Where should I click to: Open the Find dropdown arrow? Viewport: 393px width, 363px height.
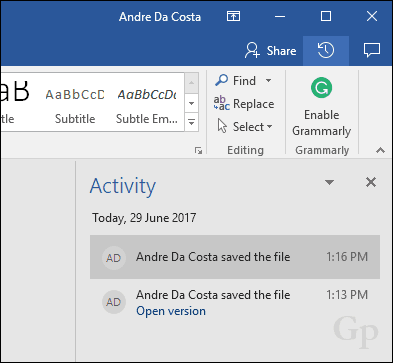click(268, 81)
